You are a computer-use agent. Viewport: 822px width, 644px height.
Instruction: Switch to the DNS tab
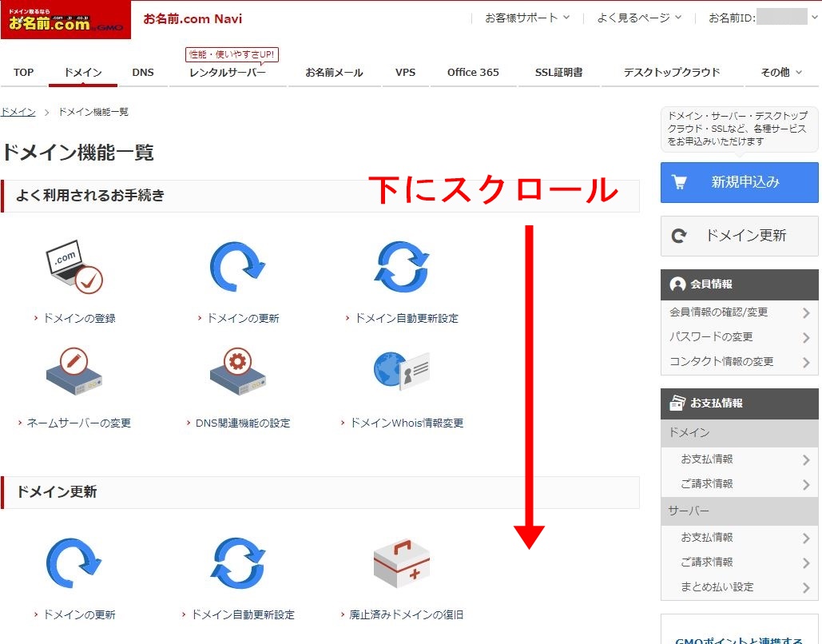143,72
